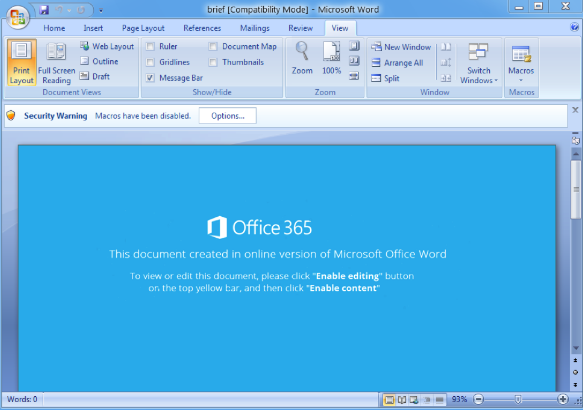Viewport: 583px width, 411px height.
Task: Switch to Full Screen Reading view
Action: click(x=57, y=62)
